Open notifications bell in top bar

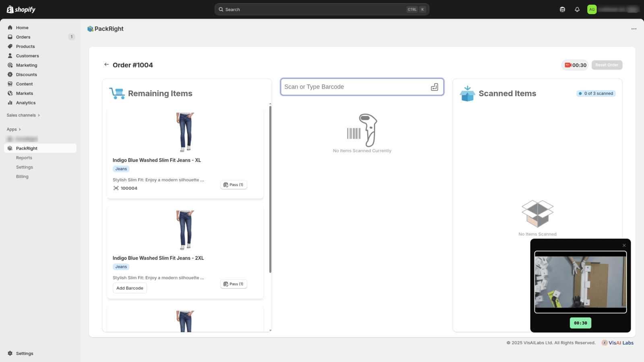(x=577, y=9)
